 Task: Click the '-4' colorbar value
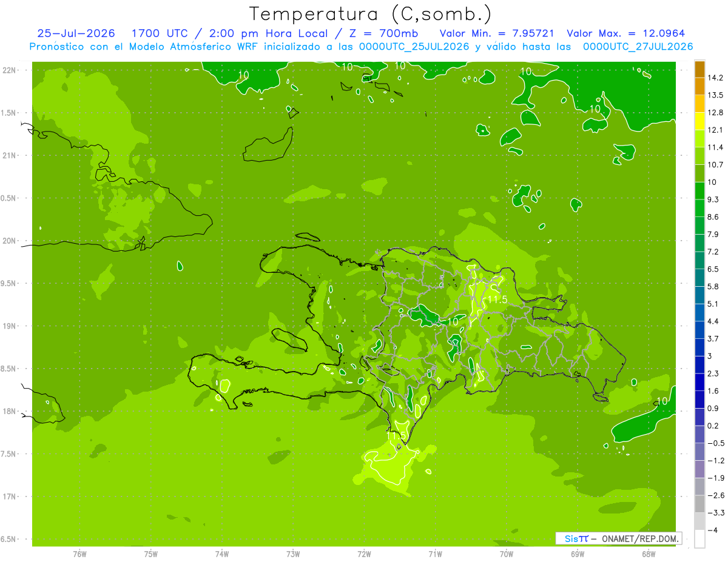712,530
